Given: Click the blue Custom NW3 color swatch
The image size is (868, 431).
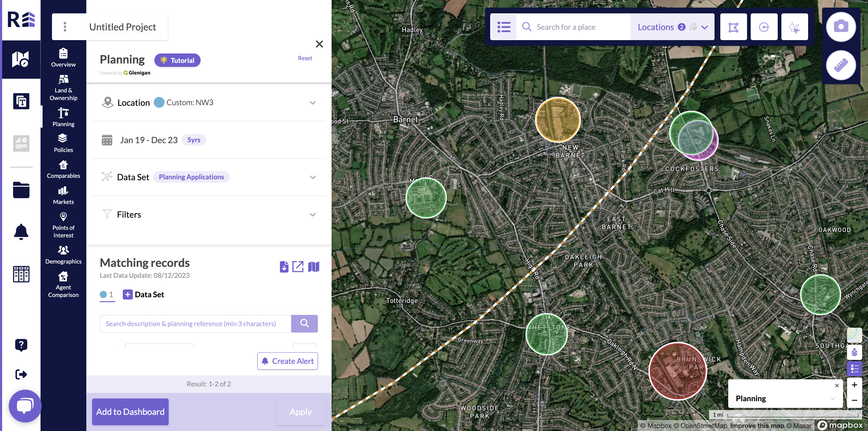Looking at the screenshot, I should coord(159,102).
